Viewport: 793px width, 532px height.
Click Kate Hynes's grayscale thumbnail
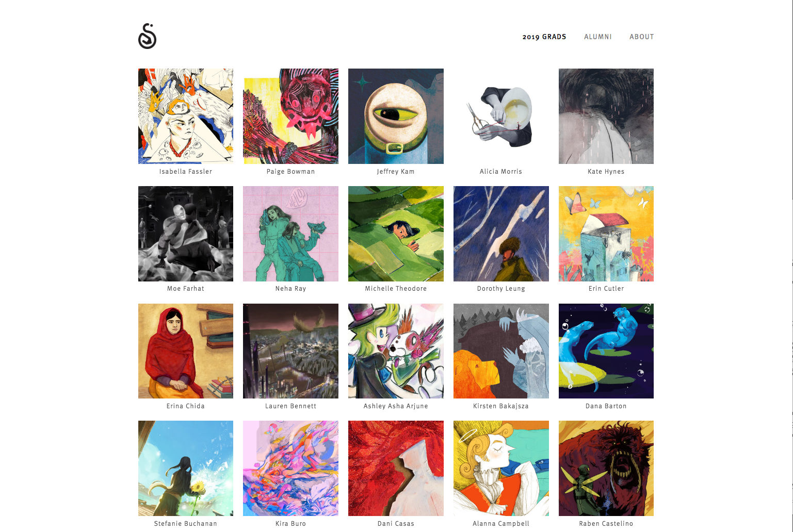coord(606,116)
